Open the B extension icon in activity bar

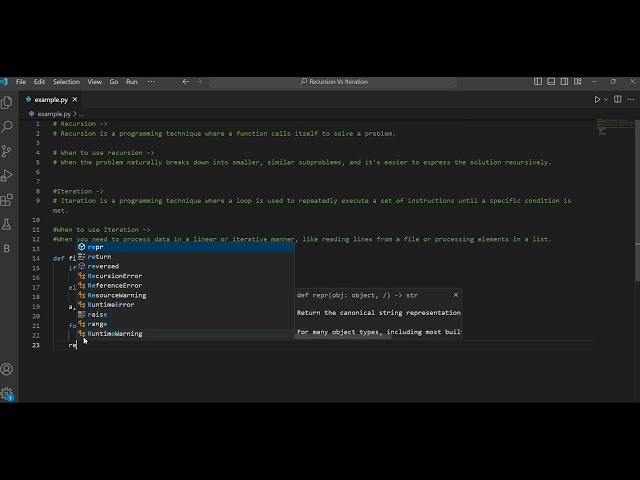click(x=7, y=248)
